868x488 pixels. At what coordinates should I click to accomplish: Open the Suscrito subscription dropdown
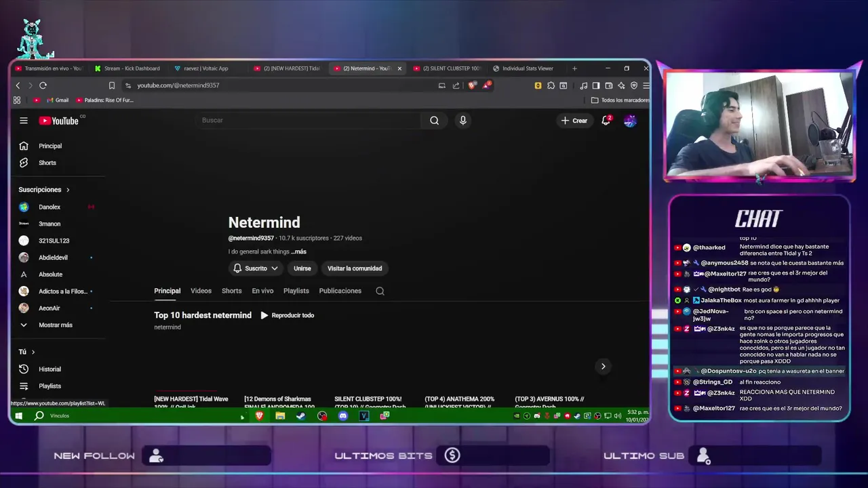[256, 268]
